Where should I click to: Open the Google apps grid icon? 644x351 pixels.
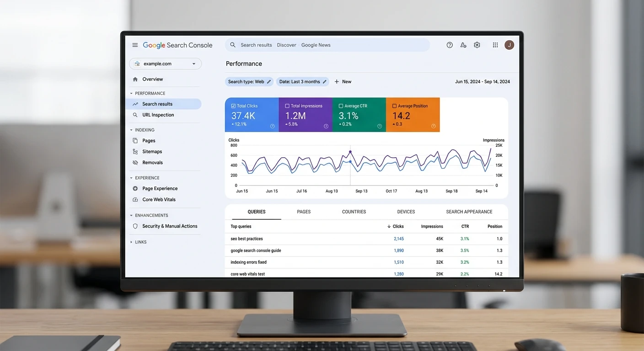coord(495,45)
